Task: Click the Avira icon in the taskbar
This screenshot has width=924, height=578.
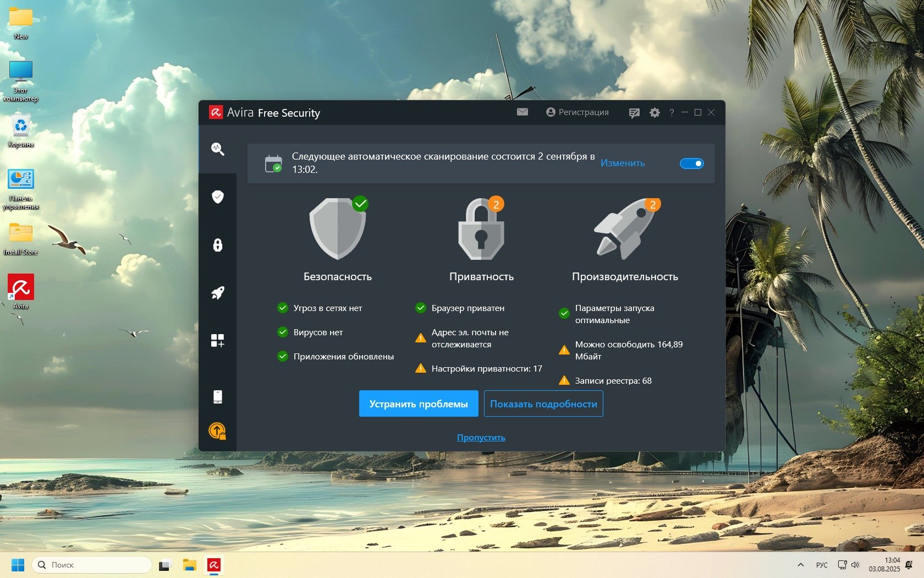Action: pyautogui.click(x=214, y=565)
